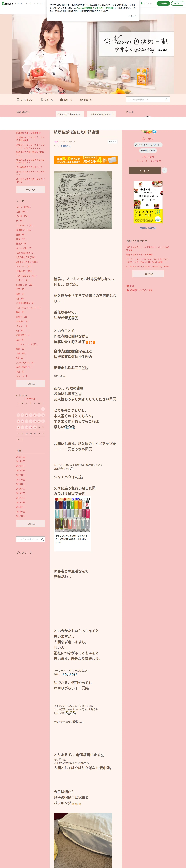Click the 桜井奈々 profile name
Image resolution: width=186 pixels, height=868 pixels.
pos(148,139)
